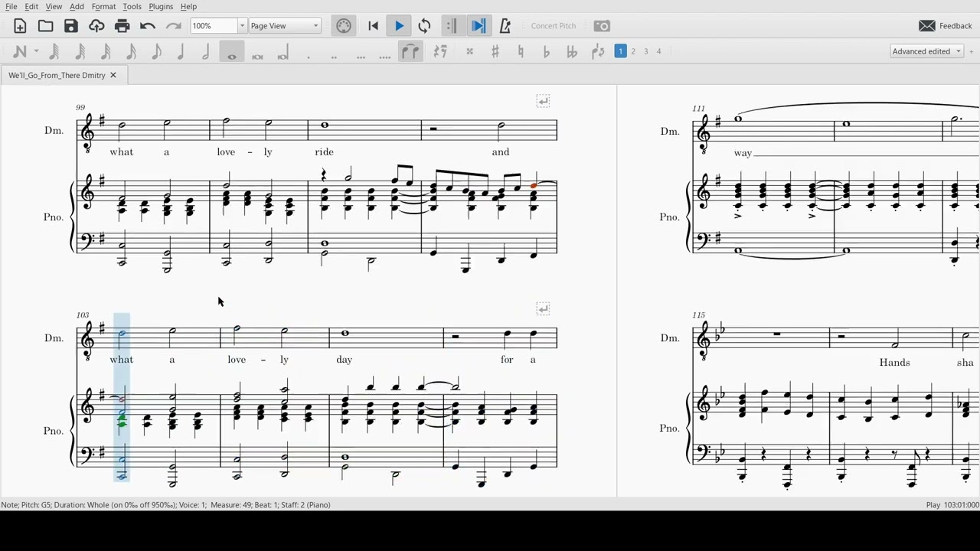Open the Format menu
Image resolution: width=980 pixels, height=551 pixels.
tap(103, 6)
